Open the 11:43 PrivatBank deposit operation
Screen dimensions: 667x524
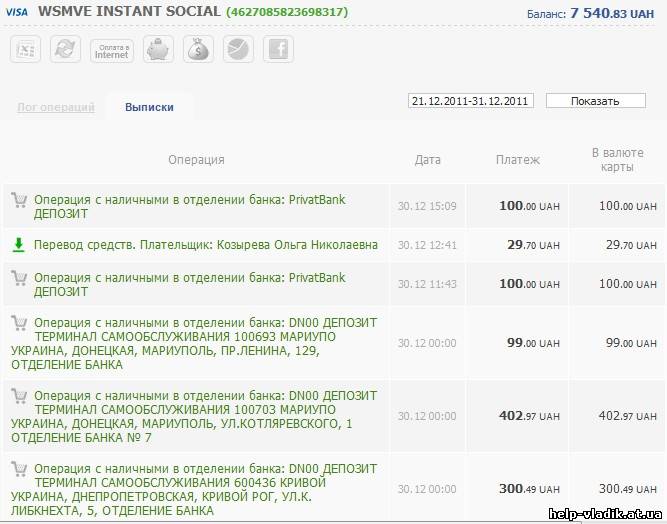[189, 284]
